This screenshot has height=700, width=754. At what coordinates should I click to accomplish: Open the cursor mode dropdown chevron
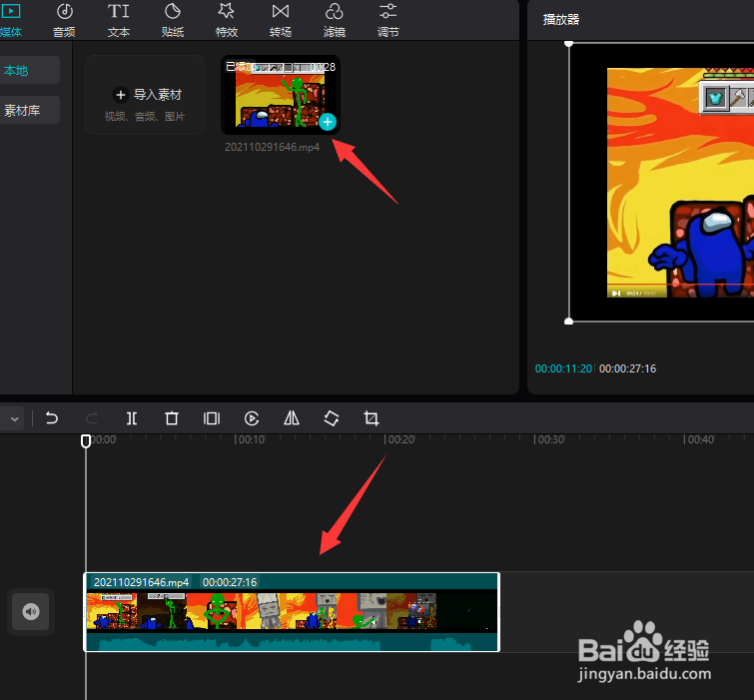pyautogui.click(x=14, y=419)
